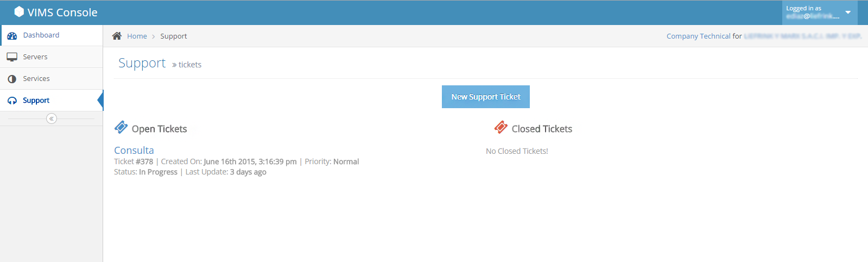Go to the Servers menu item
Viewport: 868px width, 262px height.
pyautogui.click(x=52, y=57)
